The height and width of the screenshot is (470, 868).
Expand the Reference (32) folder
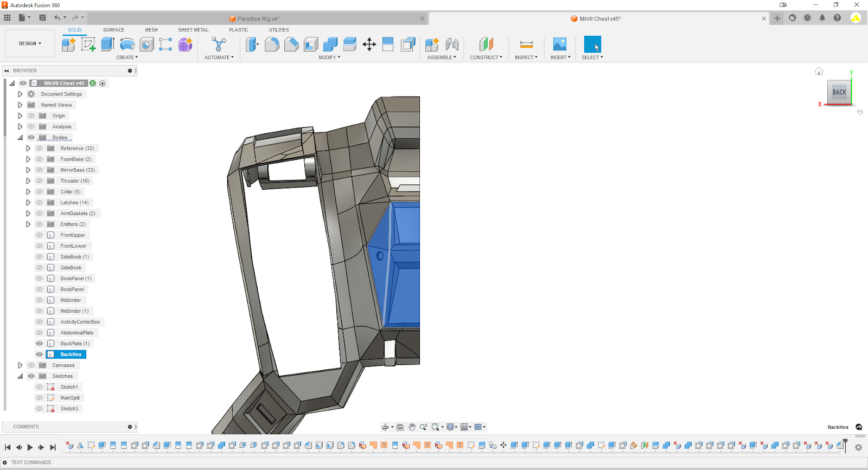[x=28, y=149]
